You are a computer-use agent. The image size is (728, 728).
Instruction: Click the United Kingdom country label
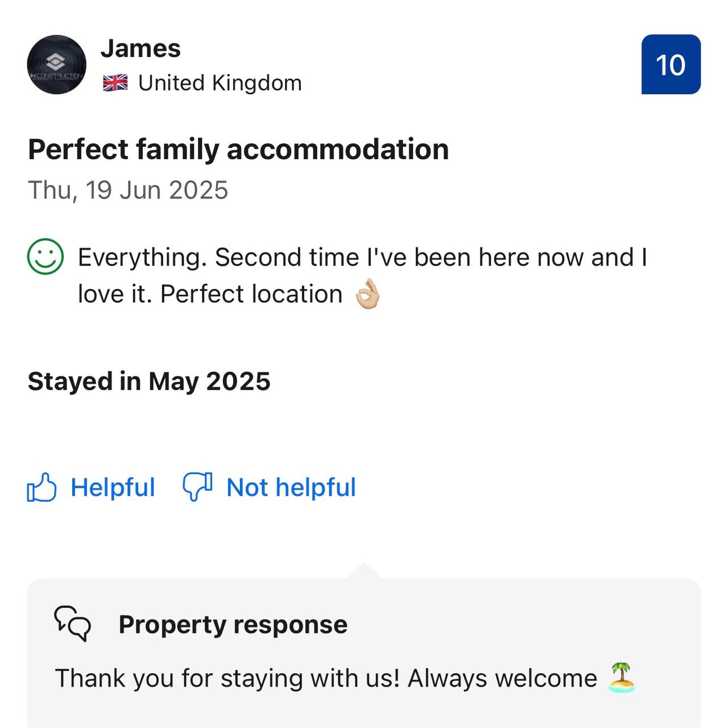[x=220, y=84]
